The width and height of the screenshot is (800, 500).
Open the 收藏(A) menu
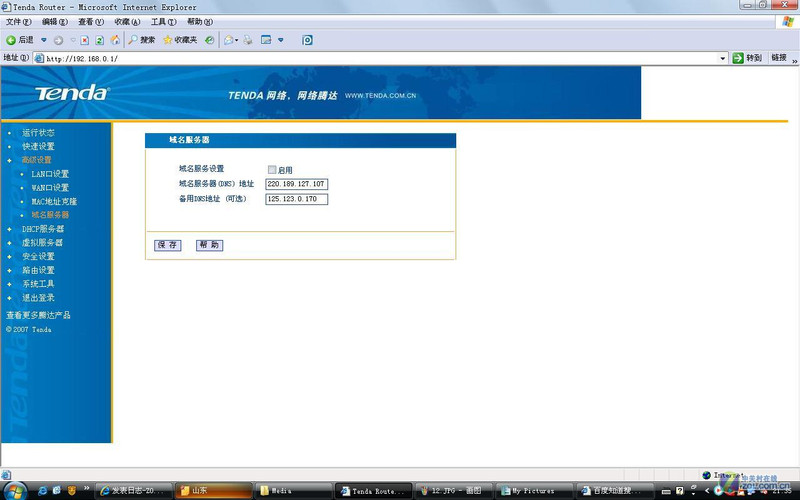pyautogui.click(x=127, y=22)
